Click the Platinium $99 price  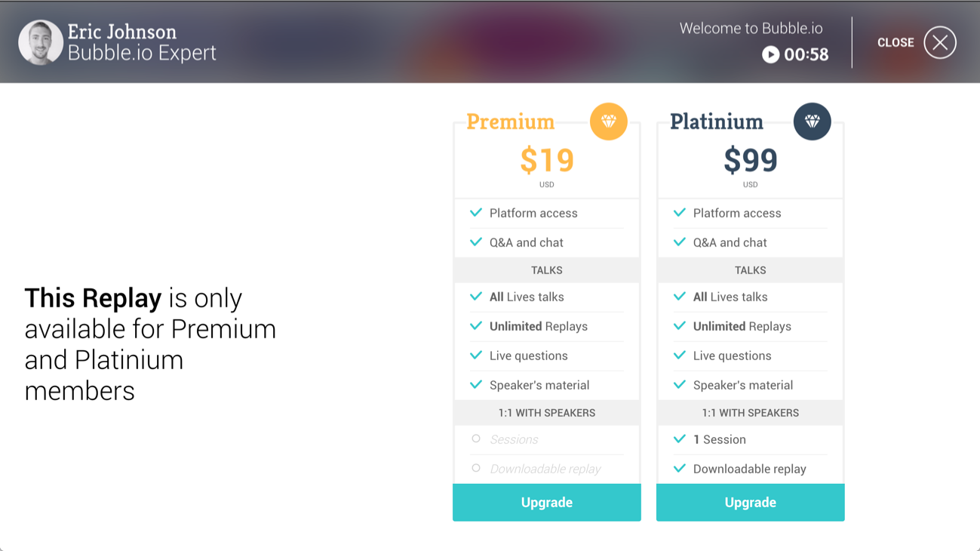[x=750, y=160]
